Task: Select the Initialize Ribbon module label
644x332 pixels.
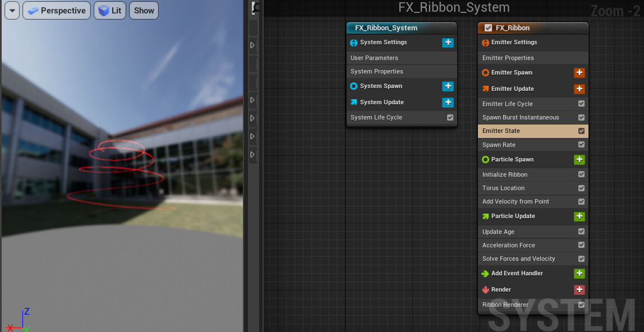Action: (505, 174)
